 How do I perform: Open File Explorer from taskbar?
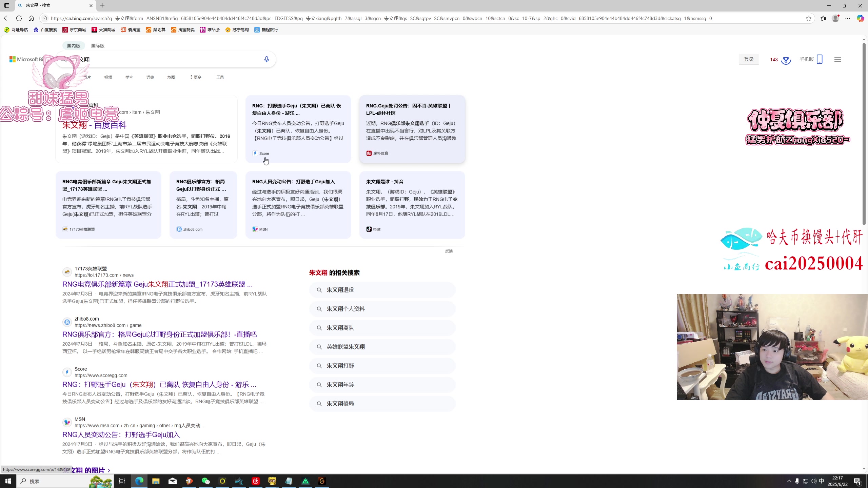click(x=156, y=481)
